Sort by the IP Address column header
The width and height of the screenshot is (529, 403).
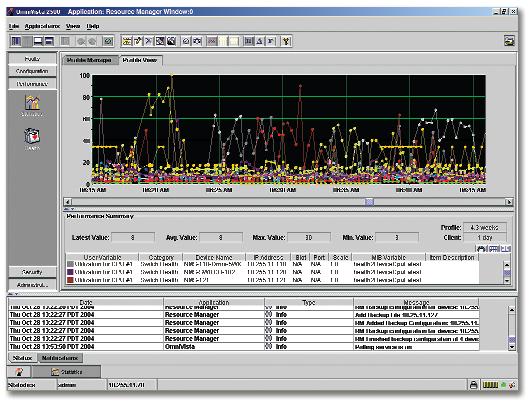[268, 257]
